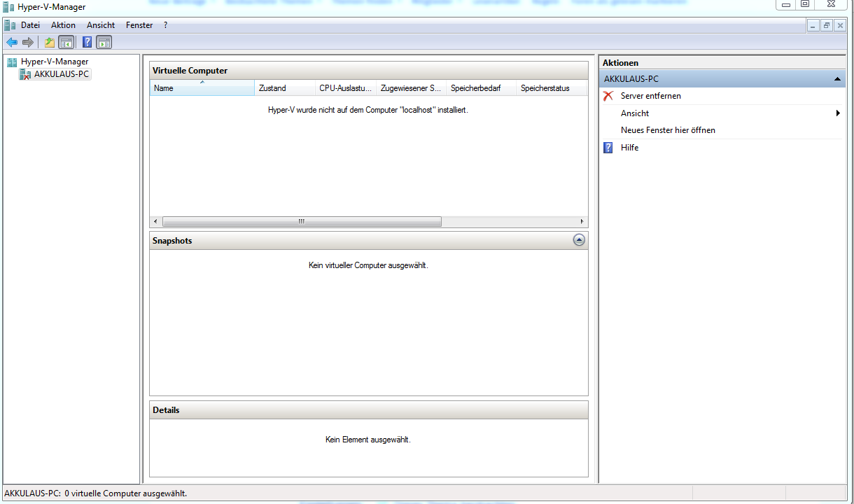This screenshot has height=504, width=854.
Task: Click the blue Help question mark toolbar icon
Action: [87, 42]
